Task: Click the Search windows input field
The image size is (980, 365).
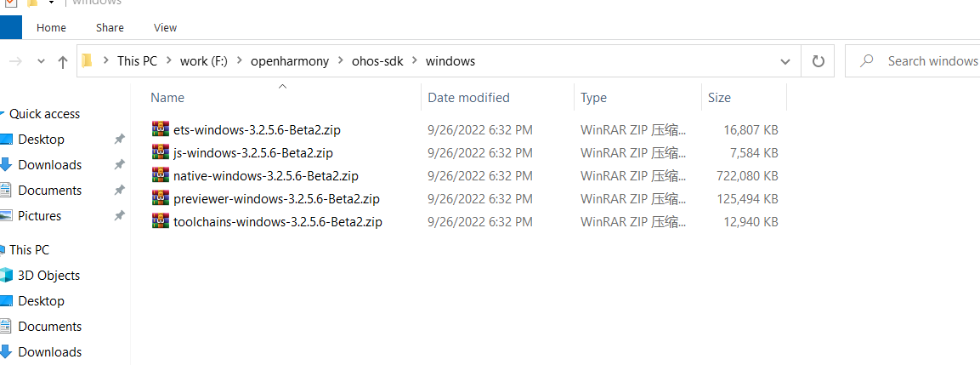Action: point(913,61)
